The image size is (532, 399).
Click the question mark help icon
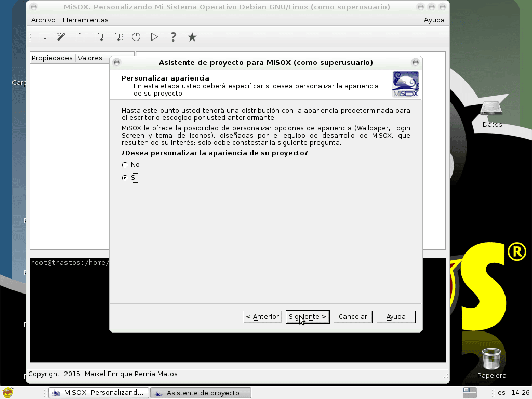[174, 37]
